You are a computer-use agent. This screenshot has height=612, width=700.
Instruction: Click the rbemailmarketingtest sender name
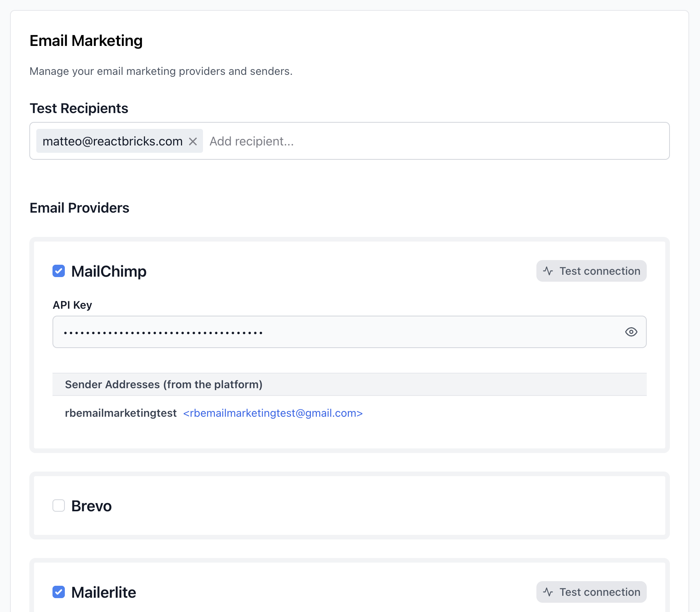(121, 413)
